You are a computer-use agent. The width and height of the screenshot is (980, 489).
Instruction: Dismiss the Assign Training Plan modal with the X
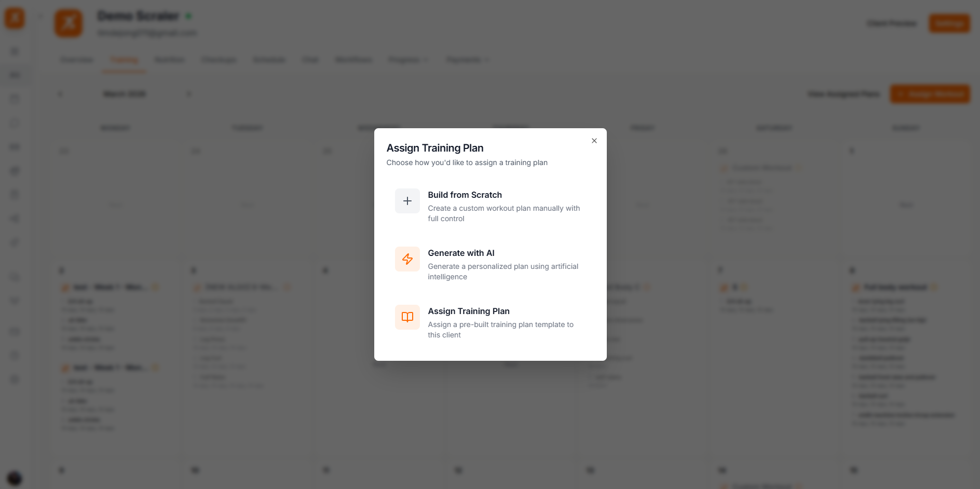pyautogui.click(x=594, y=141)
